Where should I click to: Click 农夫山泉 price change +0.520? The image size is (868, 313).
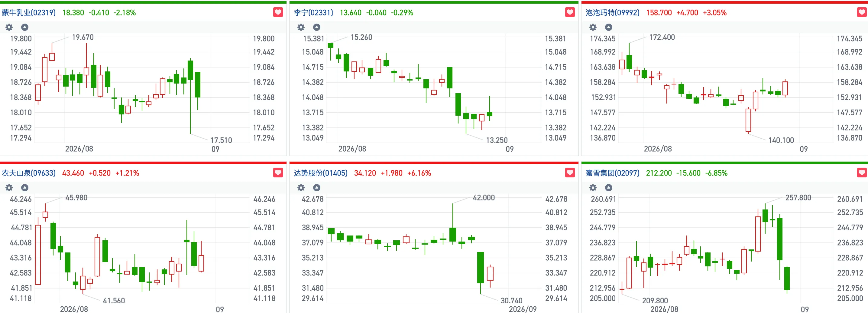pos(100,173)
